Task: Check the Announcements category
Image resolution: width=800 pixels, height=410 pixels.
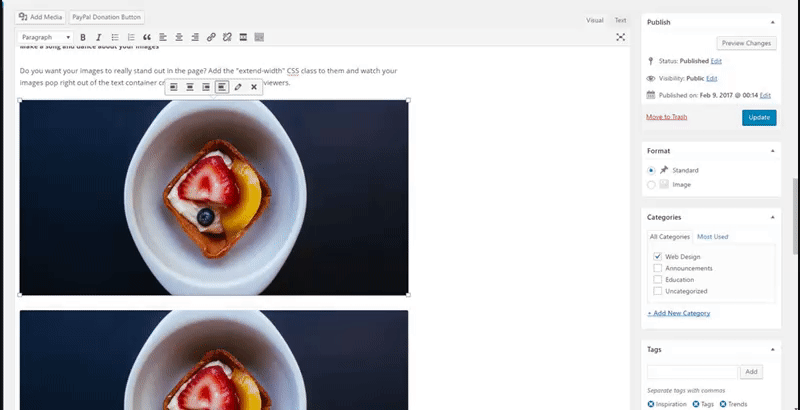Action: click(x=658, y=268)
